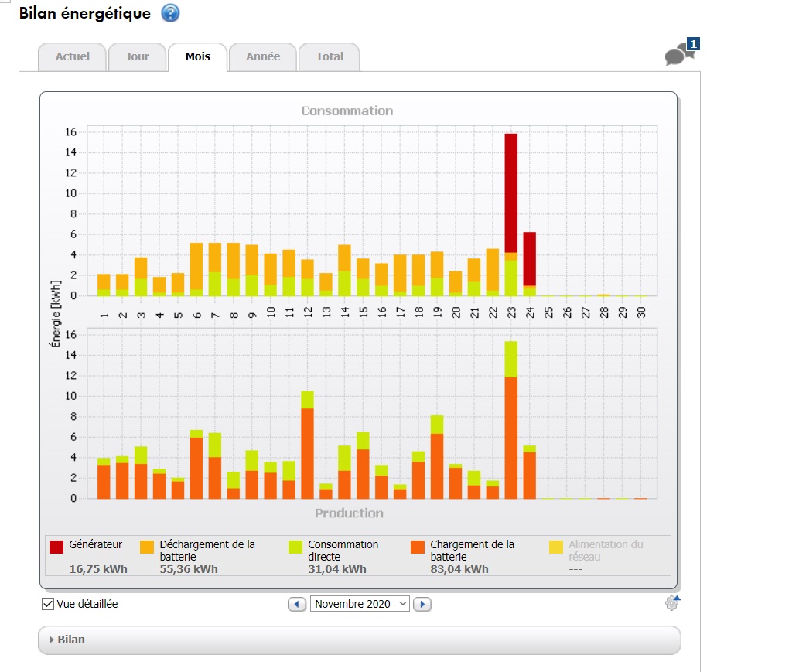
Task: Go to next month arrow
Action: 422,604
